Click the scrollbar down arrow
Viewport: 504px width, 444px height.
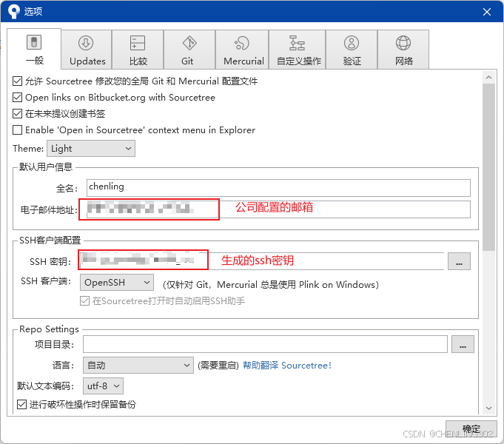point(489,408)
